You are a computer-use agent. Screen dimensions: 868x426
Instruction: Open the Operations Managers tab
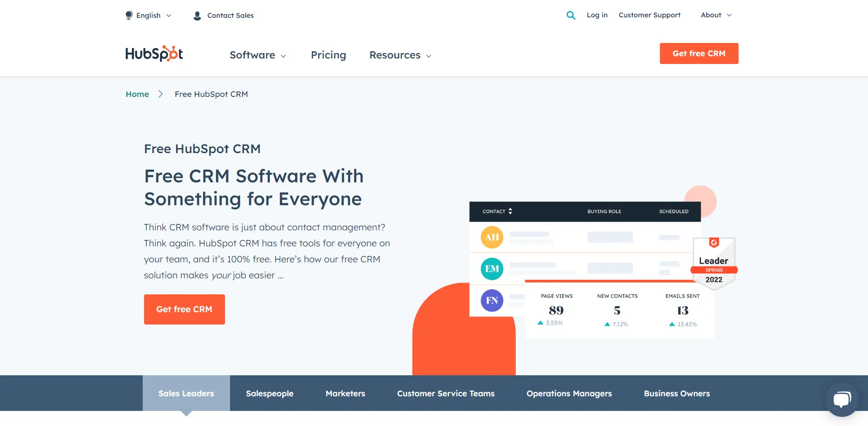point(569,393)
